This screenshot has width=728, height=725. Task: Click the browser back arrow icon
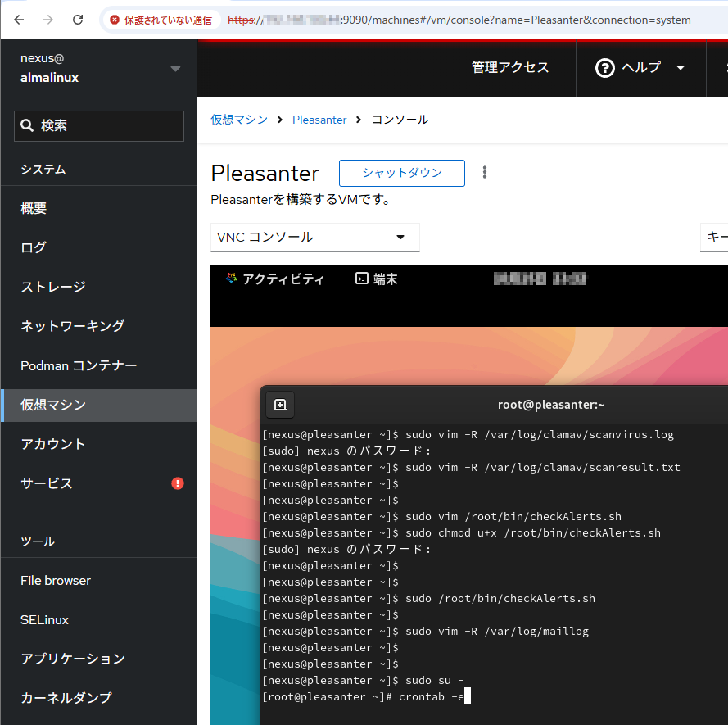pyautogui.click(x=20, y=20)
